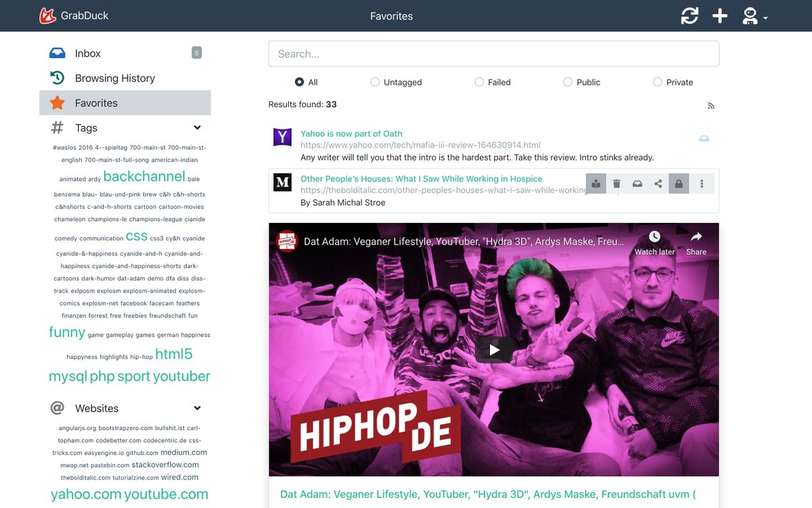
Task: Click into the Search field
Action: tap(494, 54)
